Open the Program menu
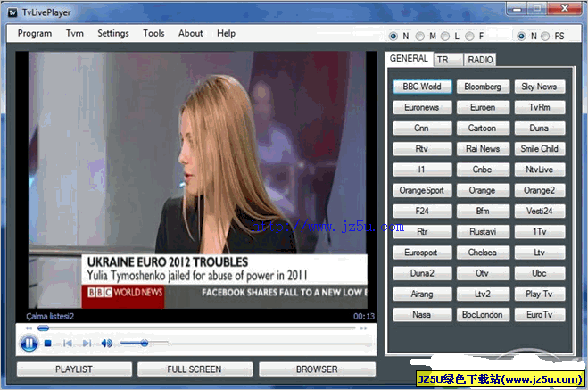The image size is (588, 390). (x=35, y=33)
